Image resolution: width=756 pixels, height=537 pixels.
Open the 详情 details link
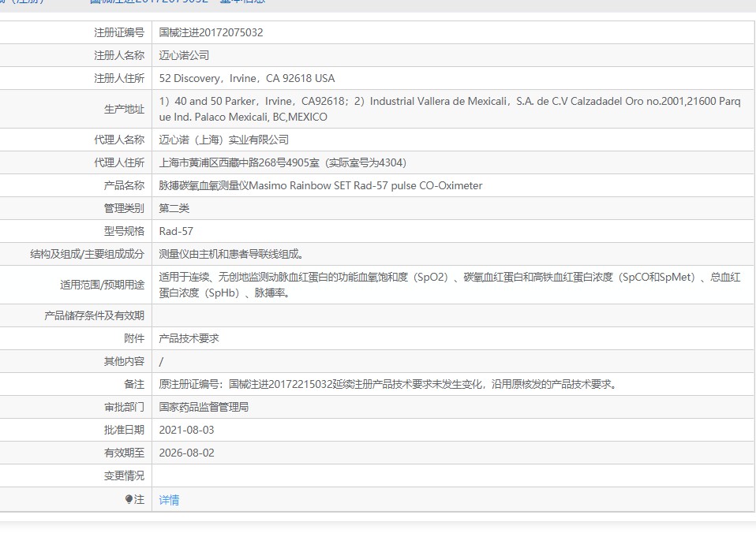tap(169, 500)
